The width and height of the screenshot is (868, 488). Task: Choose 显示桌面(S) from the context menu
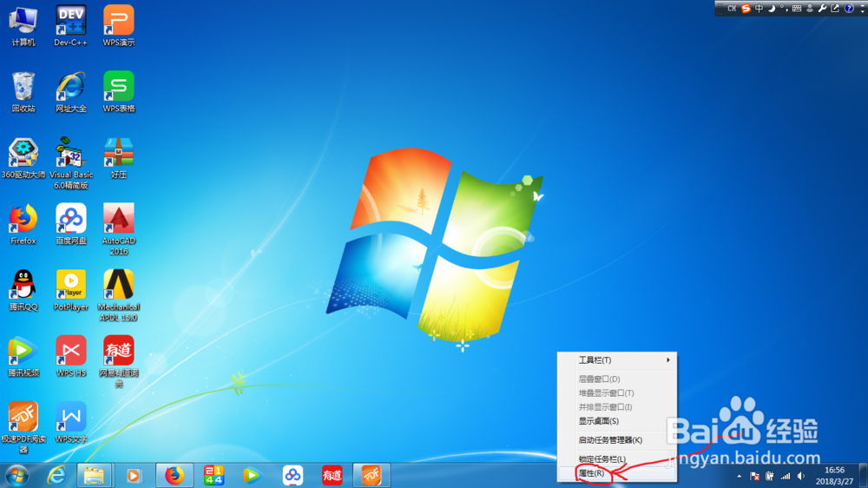(x=616, y=421)
